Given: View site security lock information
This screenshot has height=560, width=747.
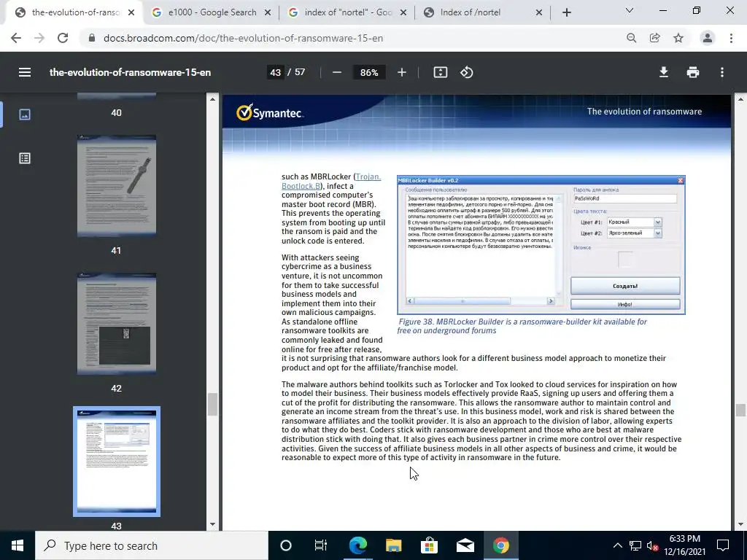Looking at the screenshot, I should 92,38.
